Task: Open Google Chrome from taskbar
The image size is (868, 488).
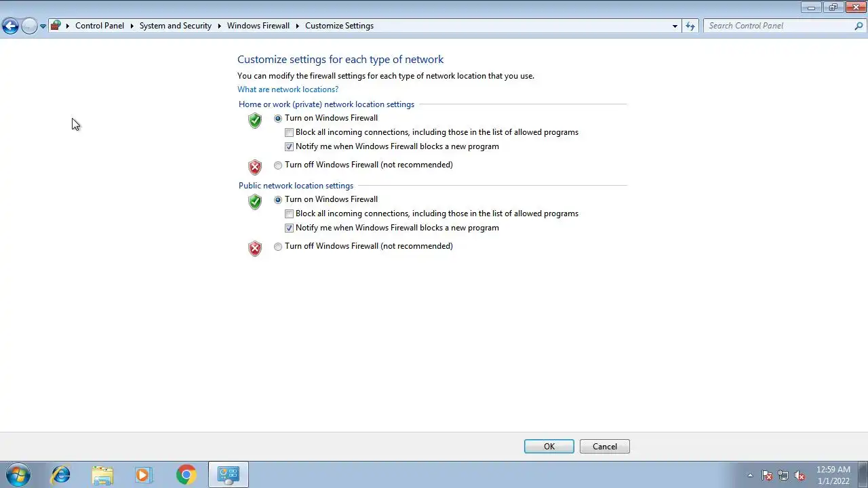Action: point(186,474)
